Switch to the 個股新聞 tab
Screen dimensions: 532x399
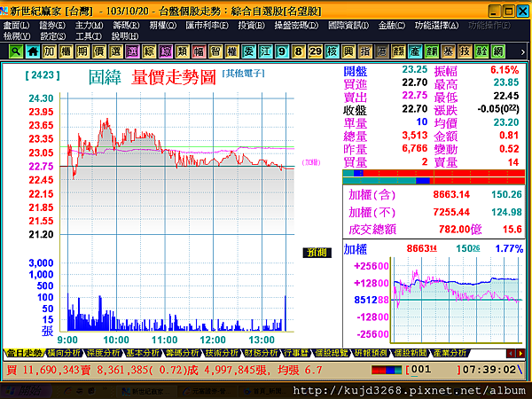411,353
